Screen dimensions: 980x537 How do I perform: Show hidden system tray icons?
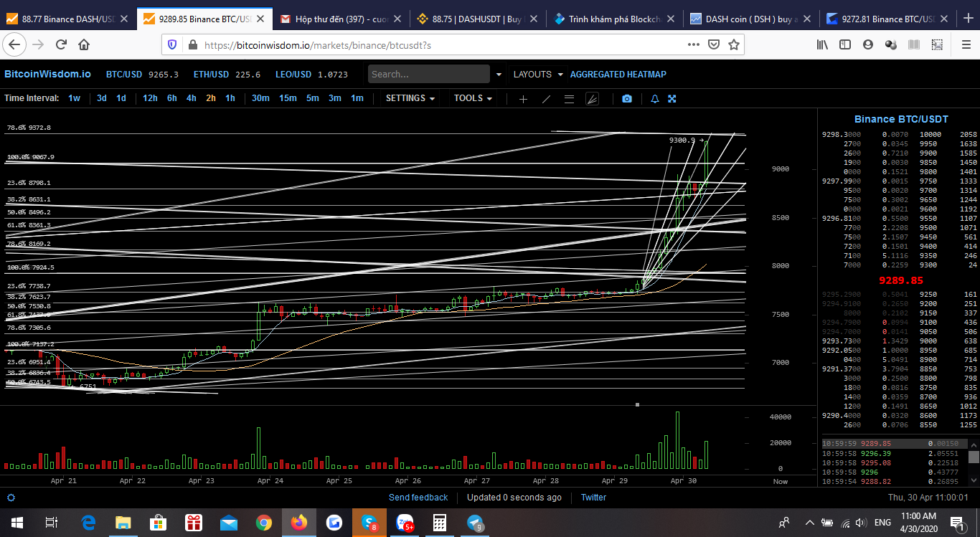pyautogui.click(x=810, y=523)
